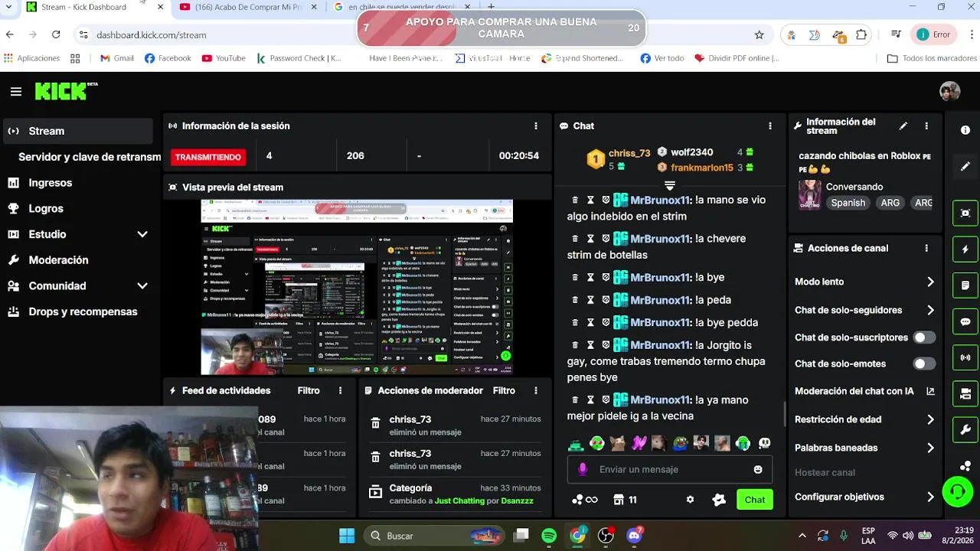This screenshot has height=551, width=980.
Task: Open the Kick hamburger menu
Action: point(16,92)
